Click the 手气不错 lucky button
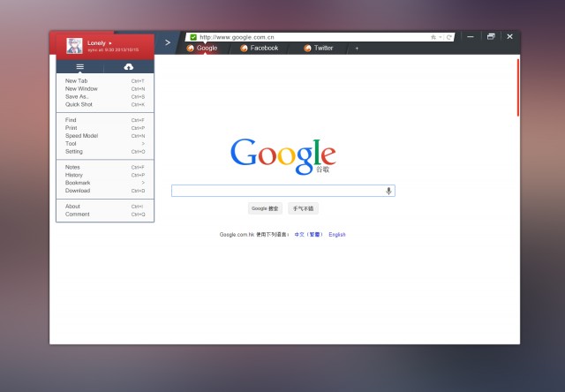This screenshot has height=392, width=565. coord(303,208)
